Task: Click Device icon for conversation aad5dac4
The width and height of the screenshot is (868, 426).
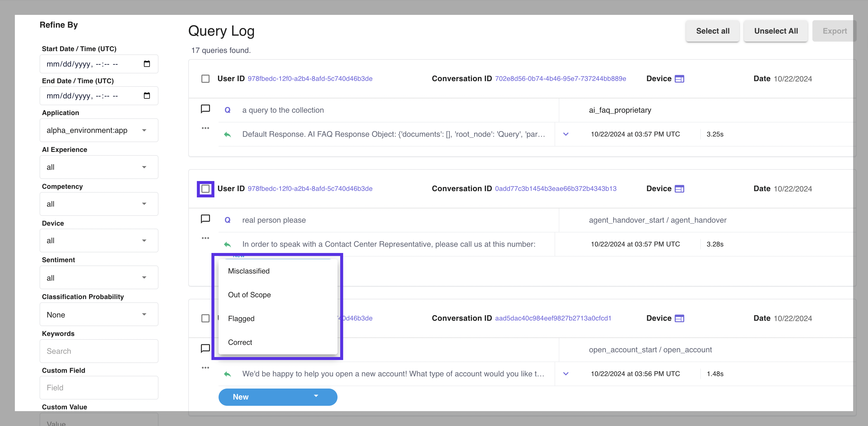Action: pos(679,319)
